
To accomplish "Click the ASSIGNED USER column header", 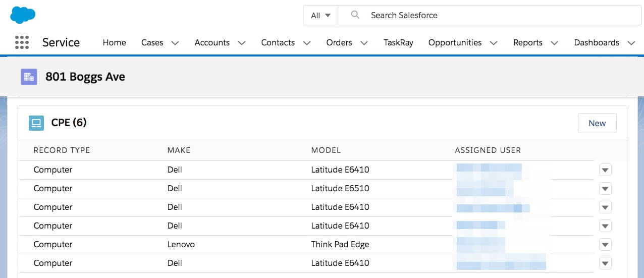I will click(488, 150).
